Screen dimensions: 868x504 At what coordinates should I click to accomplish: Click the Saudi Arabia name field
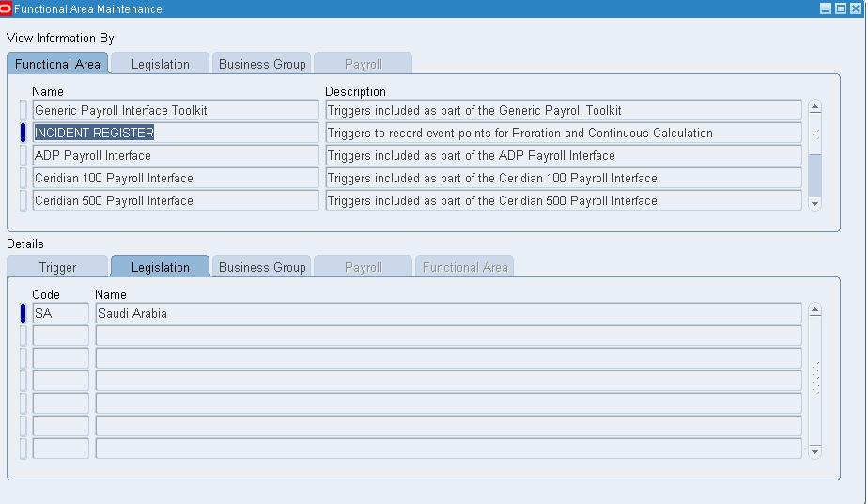tap(448, 314)
